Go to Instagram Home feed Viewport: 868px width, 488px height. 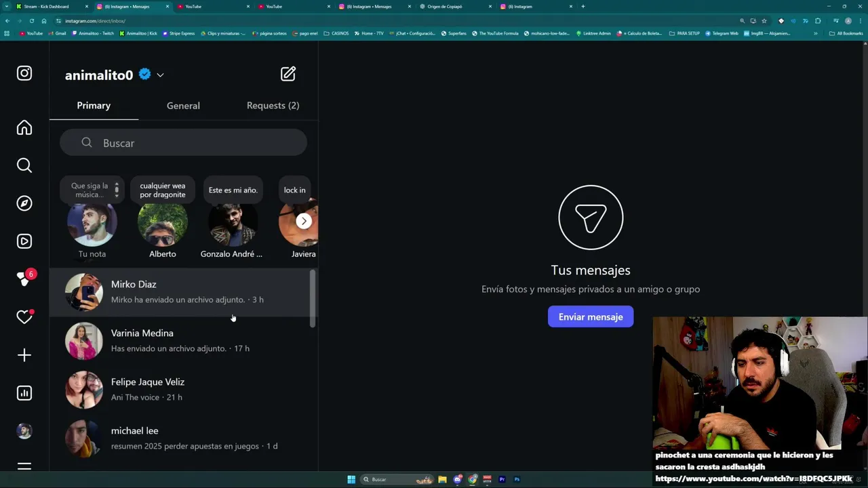(24, 127)
